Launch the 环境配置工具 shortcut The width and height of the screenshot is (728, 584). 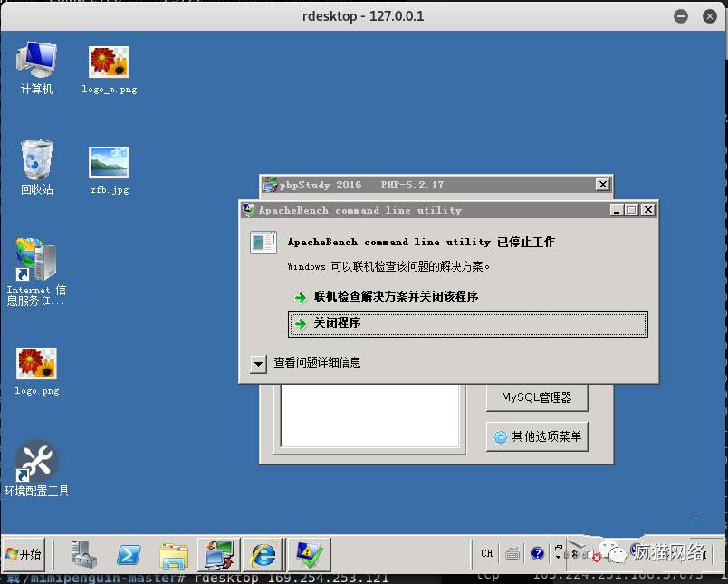(37, 468)
